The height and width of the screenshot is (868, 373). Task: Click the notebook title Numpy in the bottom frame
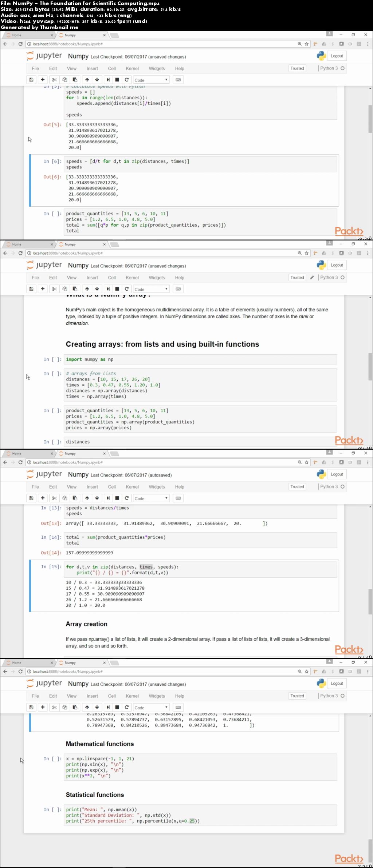[78, 684]
